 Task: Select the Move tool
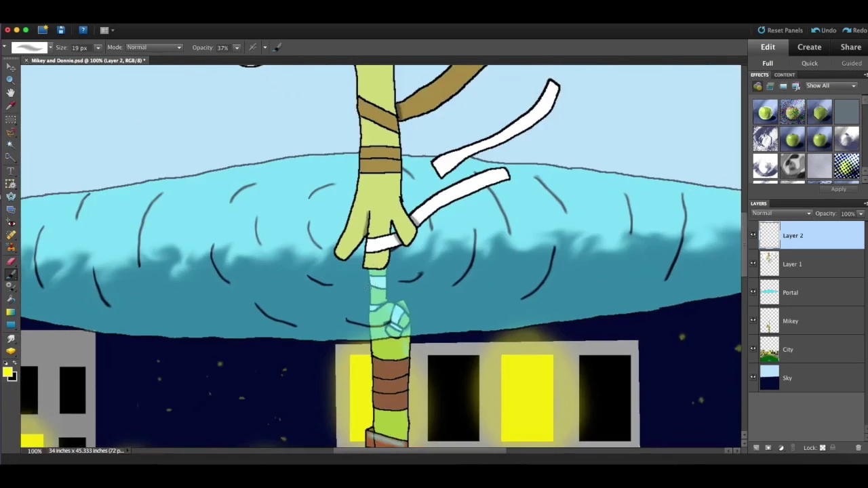(x=11, y=67)
